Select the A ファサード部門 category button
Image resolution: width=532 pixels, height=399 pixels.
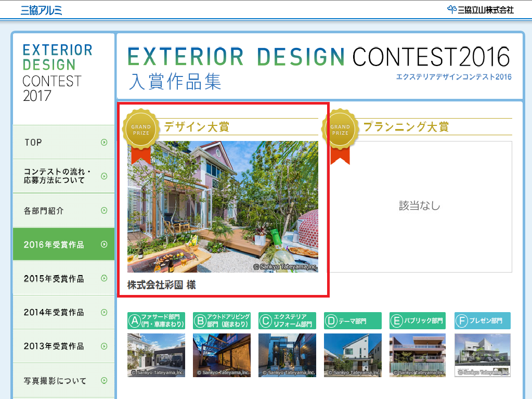click(156, 321)
